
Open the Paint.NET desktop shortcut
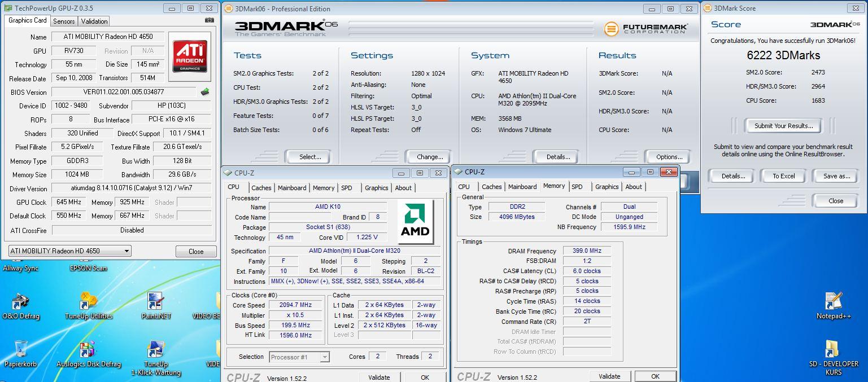pyautogui.click(x=156, y=305)
